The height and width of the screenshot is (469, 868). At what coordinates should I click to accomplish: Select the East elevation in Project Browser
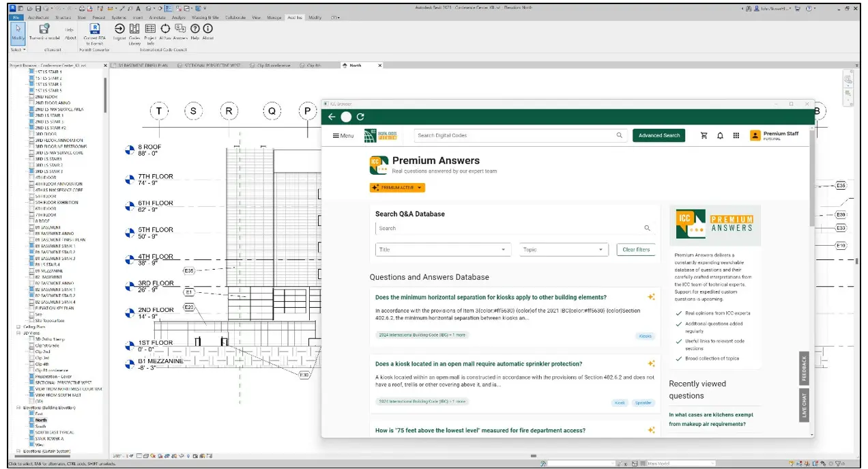point(38,414)
